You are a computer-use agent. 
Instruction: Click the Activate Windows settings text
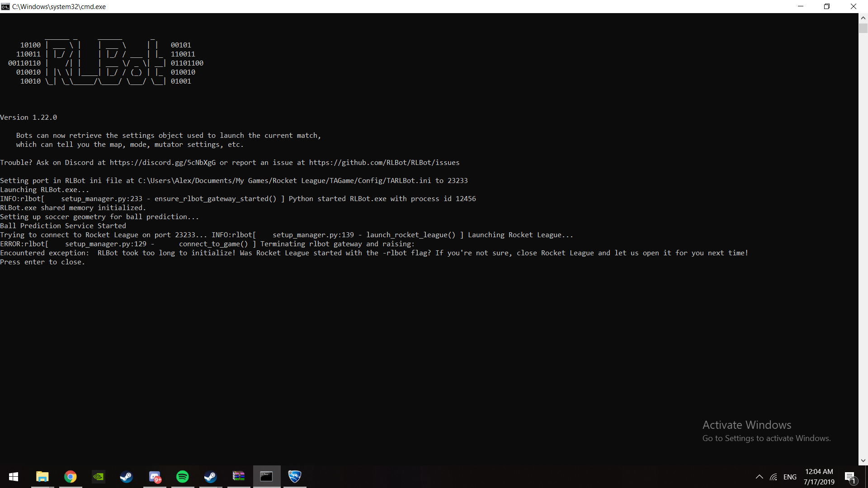click(766, 438)
